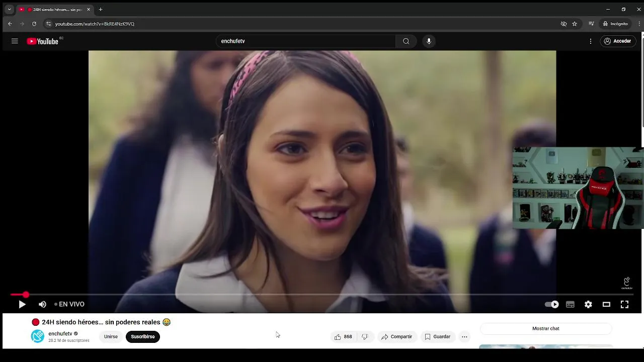Viewport: 644px width, 362px height.
Task: Open a new tab with the plus button
Action: pyautogui.click(x=101, y=10)
